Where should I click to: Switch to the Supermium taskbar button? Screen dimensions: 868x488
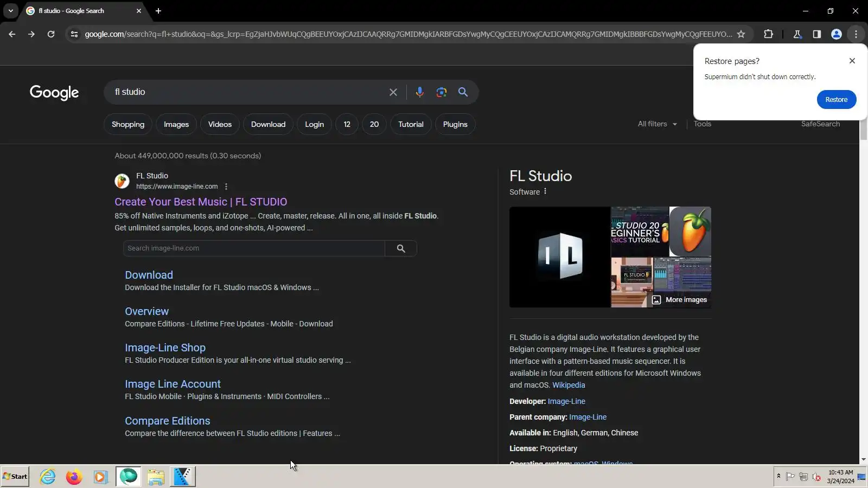129,477
